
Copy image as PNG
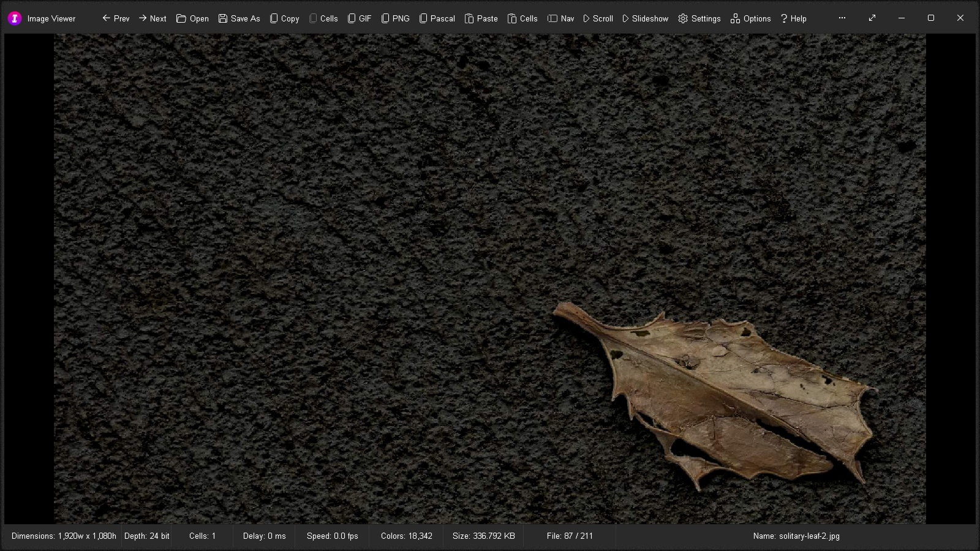[395, 18]
